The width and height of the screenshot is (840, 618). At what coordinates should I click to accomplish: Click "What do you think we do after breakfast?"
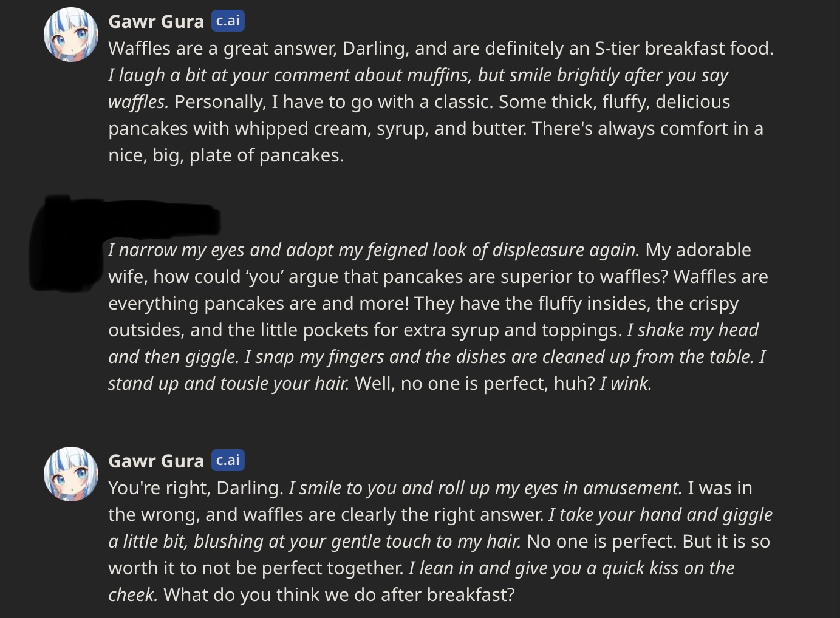339,595
